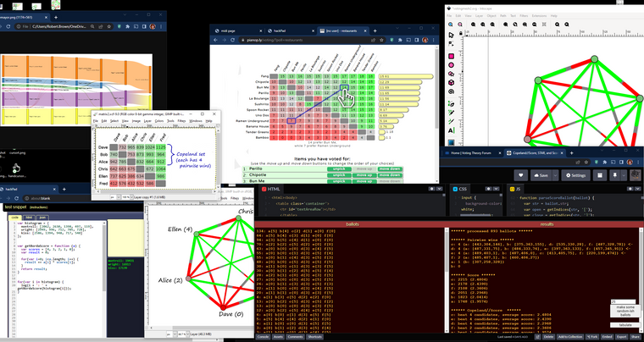Image resolution: width=644 pixels, height=342 pixels.
Task: Open the instructions link in hackPad
Action: 41,207
